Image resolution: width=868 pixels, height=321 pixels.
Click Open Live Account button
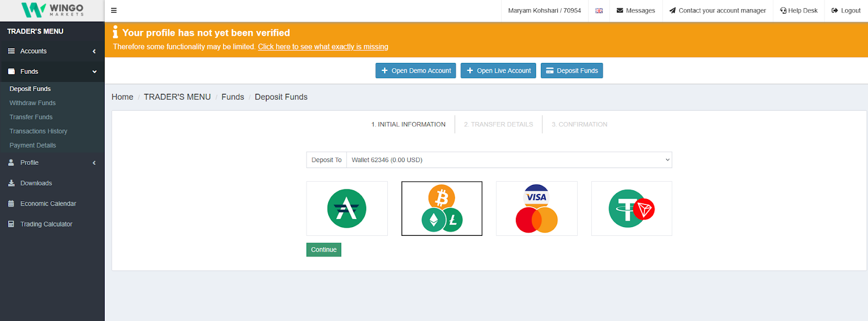coord(498,70)
